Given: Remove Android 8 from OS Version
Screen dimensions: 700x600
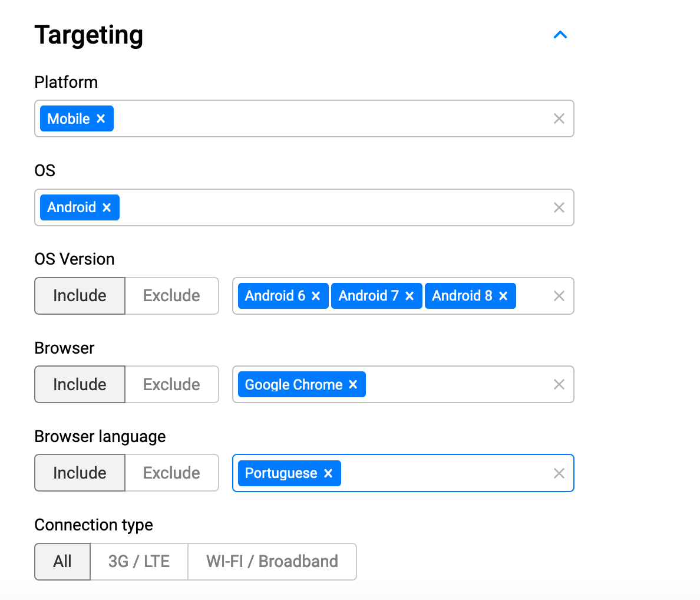Looking at the screenshot, I should [503, 296].
